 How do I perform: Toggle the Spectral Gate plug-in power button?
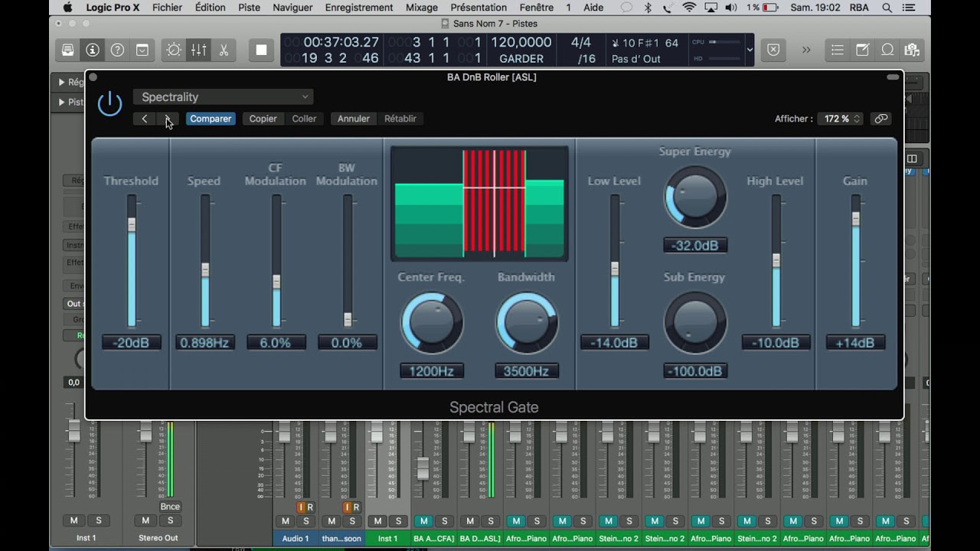[109, 104]
